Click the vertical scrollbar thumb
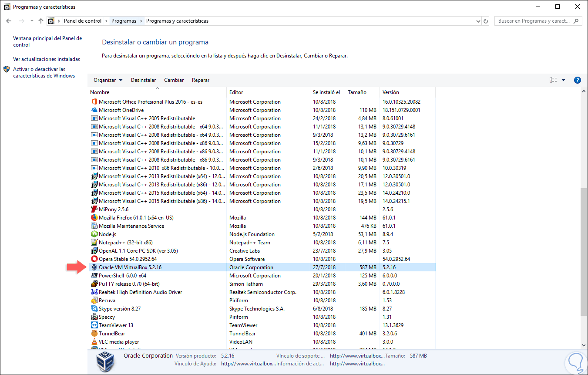588x375 pixels. coord(584,252)
